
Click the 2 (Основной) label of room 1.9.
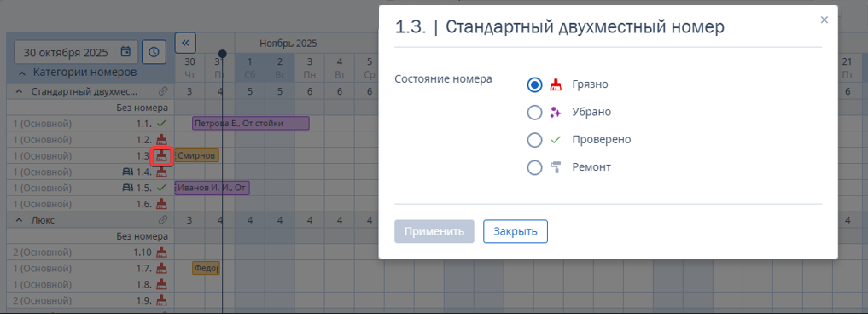pyautogui.click(x=43, y=300)
